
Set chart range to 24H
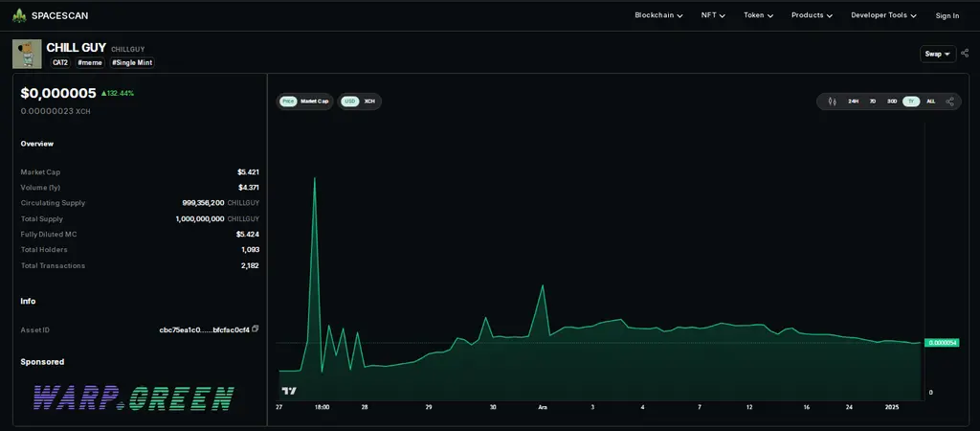pyautogui.click(x=853, y=102)
